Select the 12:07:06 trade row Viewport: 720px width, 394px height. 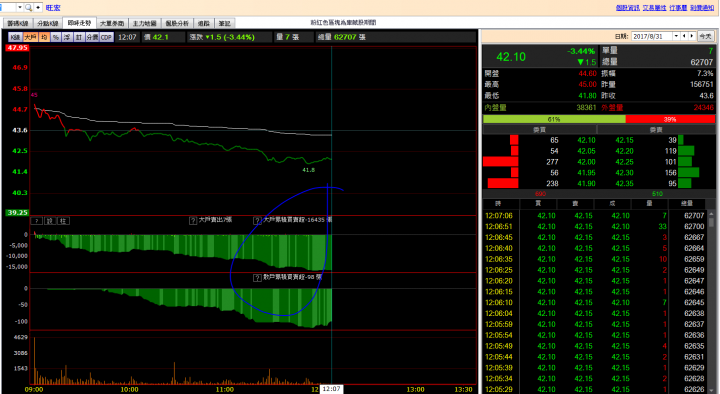(595, 216)
